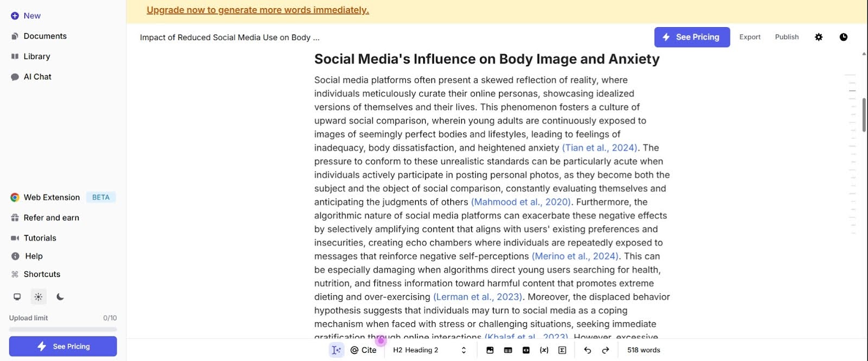This screenshot has width=868, height=361.
Task: Insert a code block from the toolbar
Action: click(x=526, y=350)
